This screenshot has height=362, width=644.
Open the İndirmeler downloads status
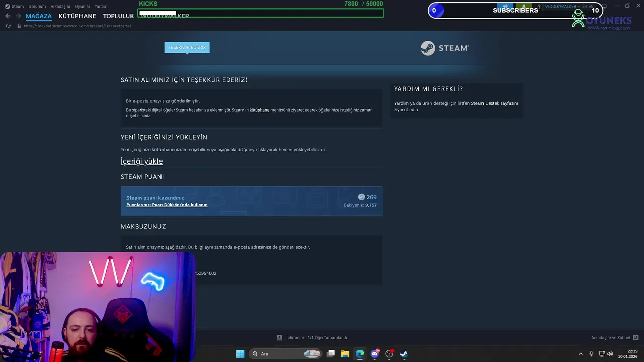(x=315, y=338)
